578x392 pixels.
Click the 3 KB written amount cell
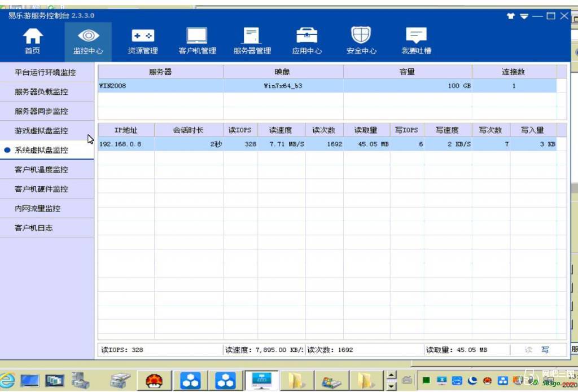(533, 144)
